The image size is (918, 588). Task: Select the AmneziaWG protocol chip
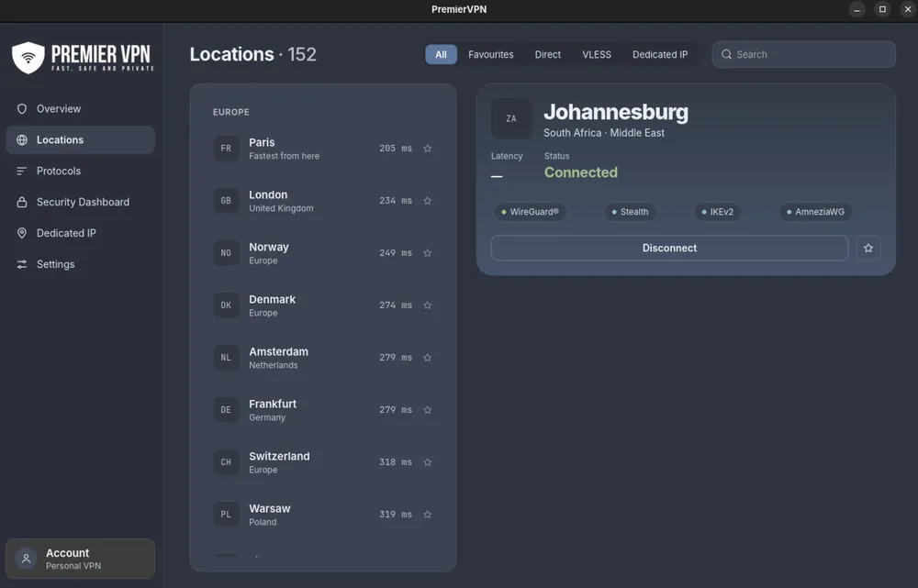click(815, 212)
